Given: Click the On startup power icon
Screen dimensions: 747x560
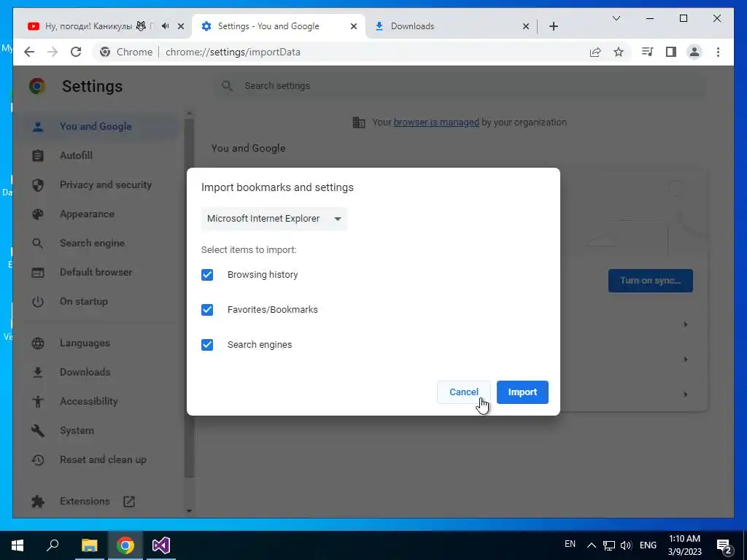Looking at the screenshot, I should 38,301.
